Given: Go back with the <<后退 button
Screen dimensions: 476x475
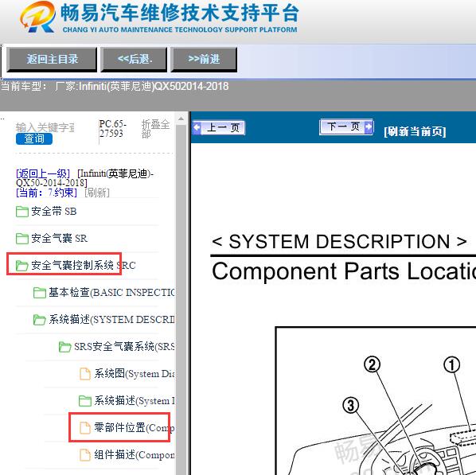Looking at the screenshot, I should (x=134, y=60).
